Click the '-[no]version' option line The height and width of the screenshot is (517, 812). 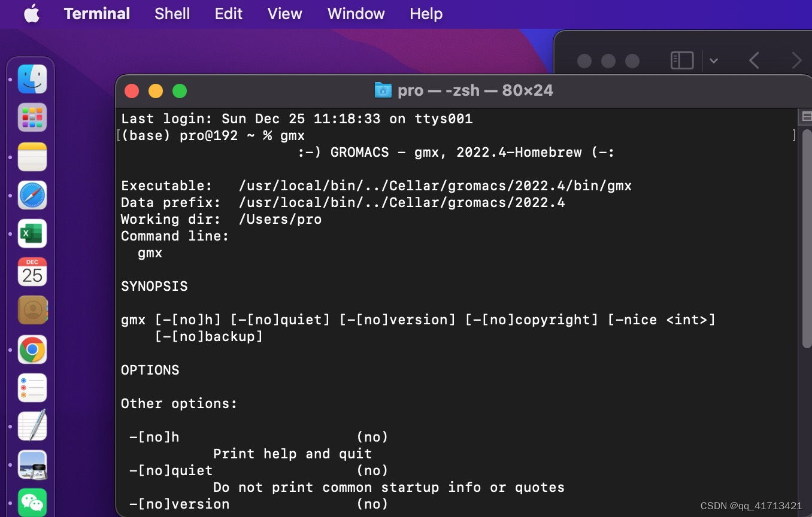point(259,504)
